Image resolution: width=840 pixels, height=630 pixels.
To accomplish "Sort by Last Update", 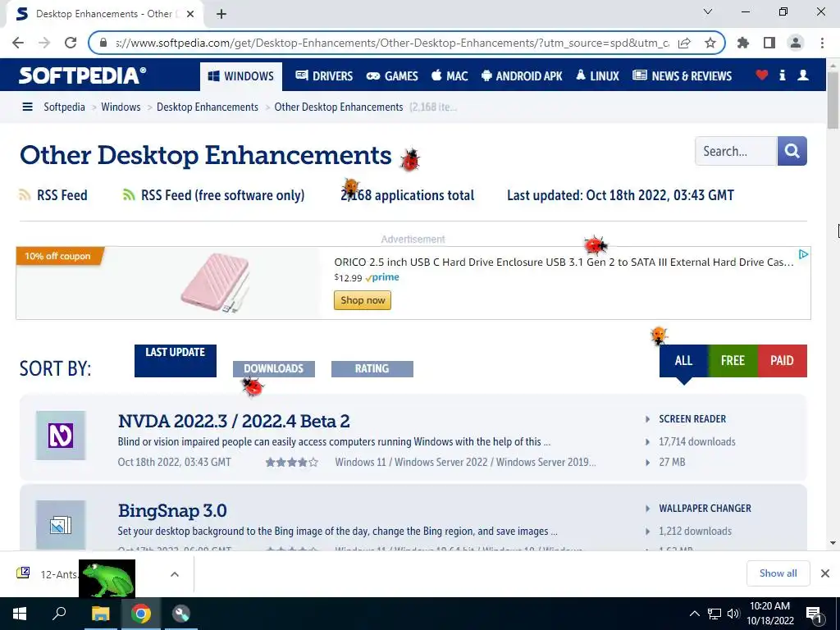I will [x=176, y=361].
